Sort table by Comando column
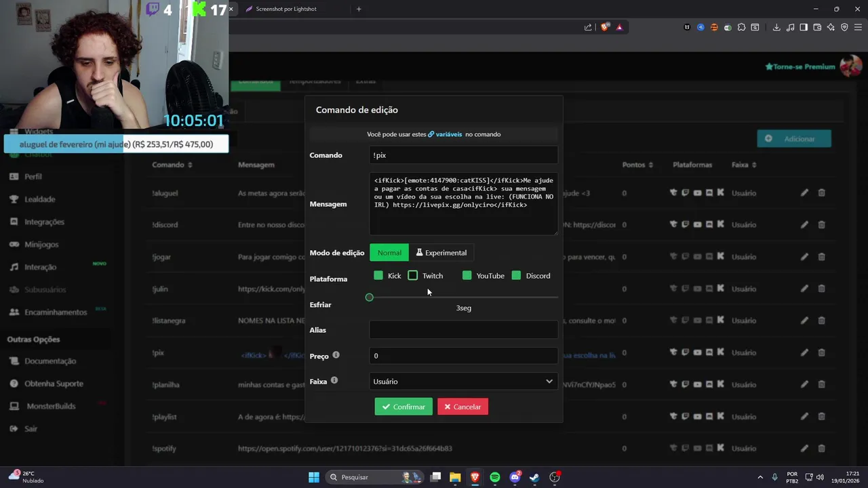 (x=172, y=165)
